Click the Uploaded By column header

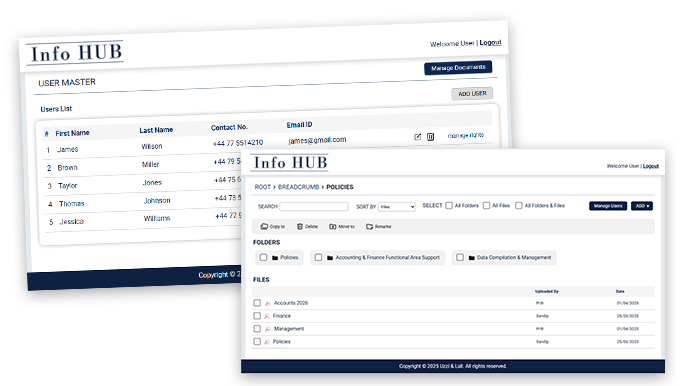pyautogui.click(x=547, y=291)
